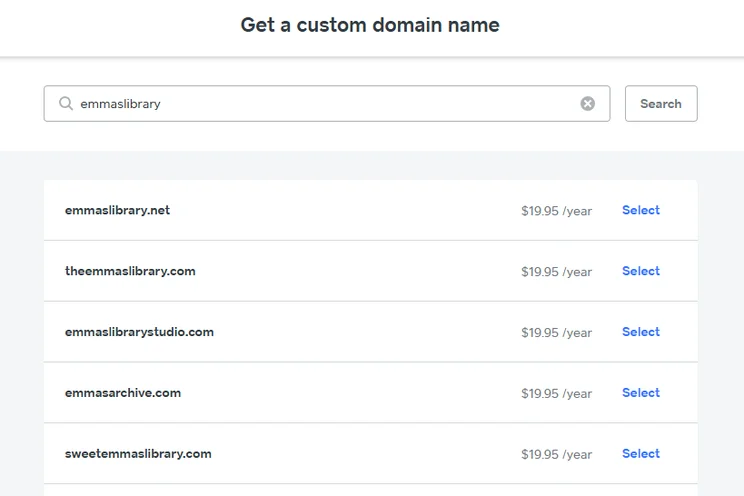The height and width of the screenshot is (496, 744).
Task: Click the emmaslibrarystudio.com $19.95 /year price
Action: (x=557, y=332)
